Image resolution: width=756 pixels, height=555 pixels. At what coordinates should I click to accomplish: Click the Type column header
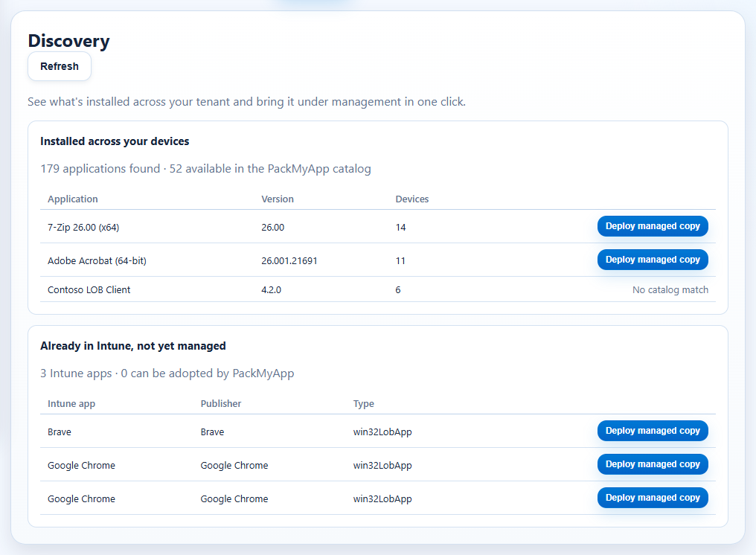click(364, 403)
